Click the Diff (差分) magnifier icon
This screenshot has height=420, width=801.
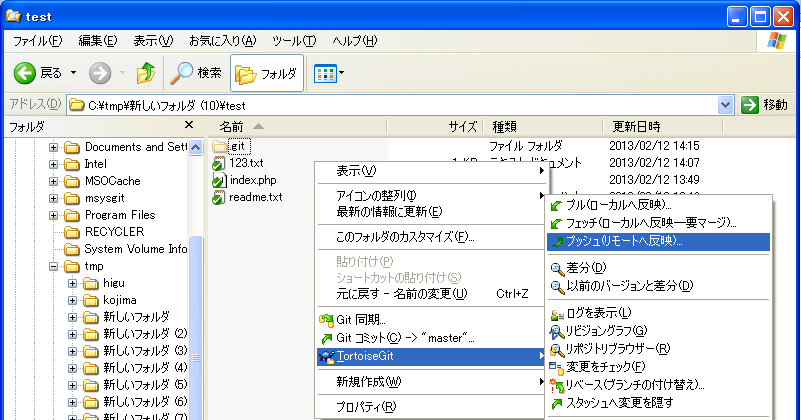pyautogui.click(x=557, y=268)
